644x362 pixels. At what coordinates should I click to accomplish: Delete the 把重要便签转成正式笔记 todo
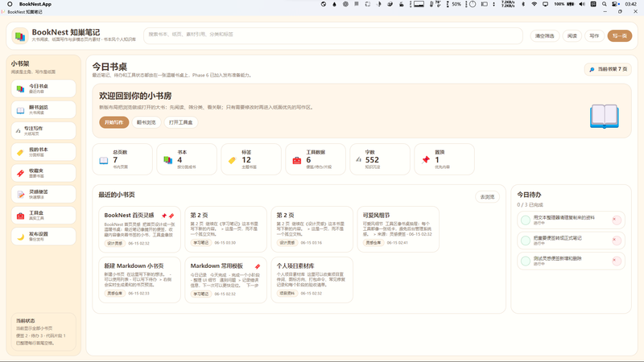pos(617,241)
